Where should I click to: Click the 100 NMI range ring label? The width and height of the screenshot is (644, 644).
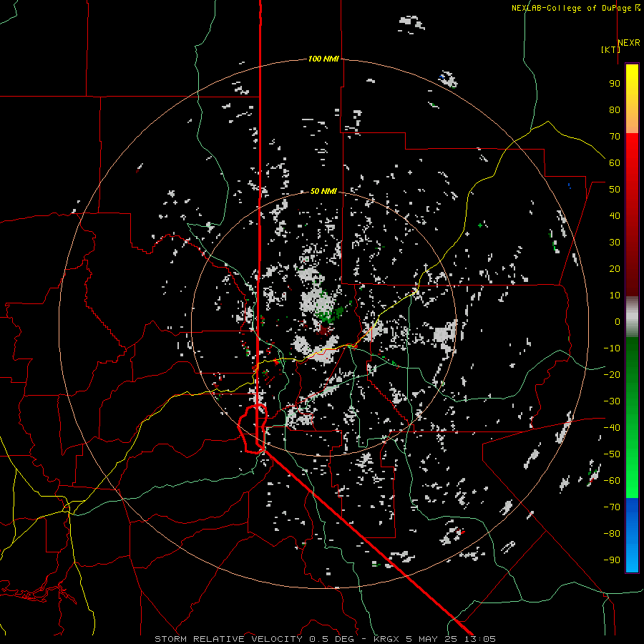pyautogui.click(x=323, y=59)
